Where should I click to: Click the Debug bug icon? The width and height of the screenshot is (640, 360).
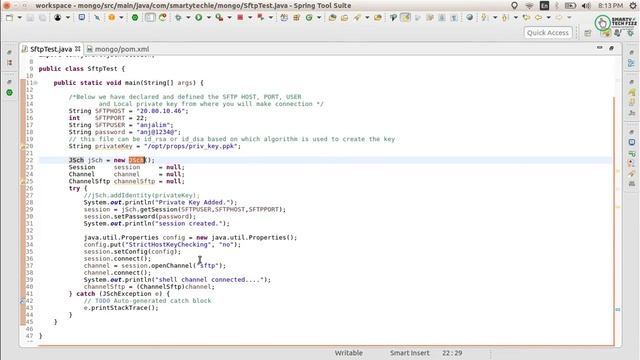click(x=178, y=18)
